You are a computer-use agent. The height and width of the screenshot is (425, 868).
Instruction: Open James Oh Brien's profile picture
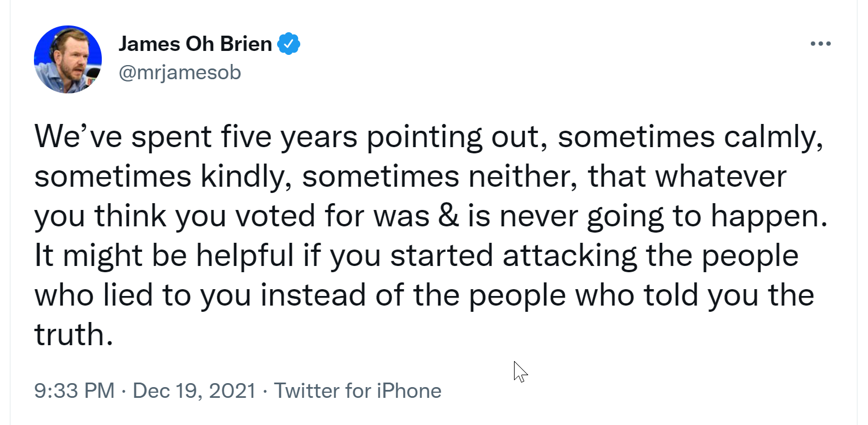coord(68,59)
